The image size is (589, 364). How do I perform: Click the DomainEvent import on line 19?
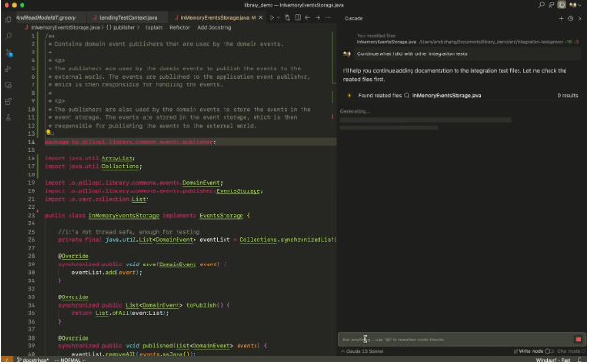(201, 183)
